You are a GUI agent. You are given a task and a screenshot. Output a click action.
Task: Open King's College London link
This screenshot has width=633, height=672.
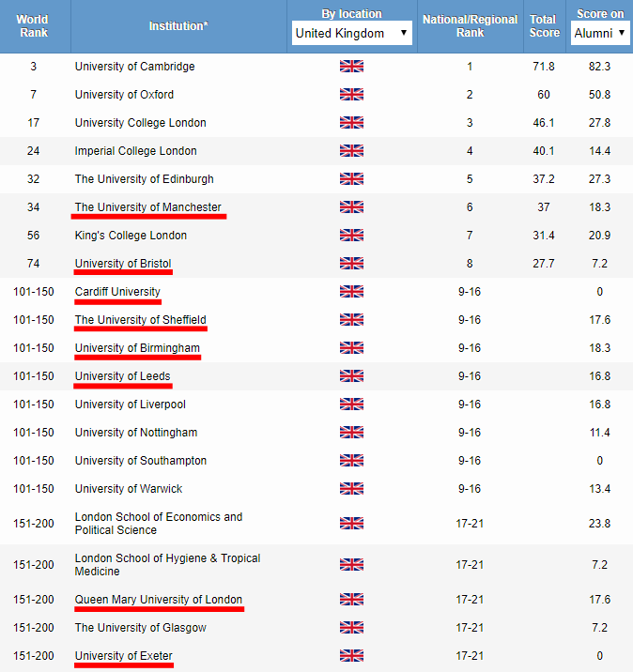pyautogui.click(x=131, y=236)
